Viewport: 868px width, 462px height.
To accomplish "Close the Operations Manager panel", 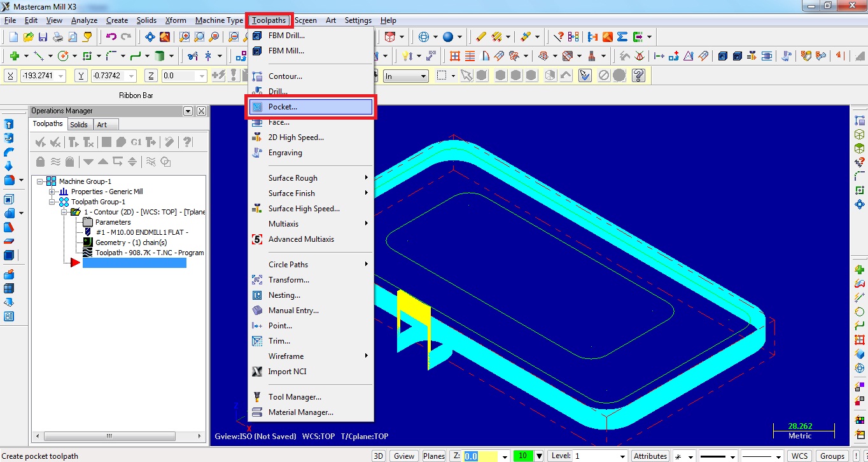I will pyautogui.click(x=201, y=111).
